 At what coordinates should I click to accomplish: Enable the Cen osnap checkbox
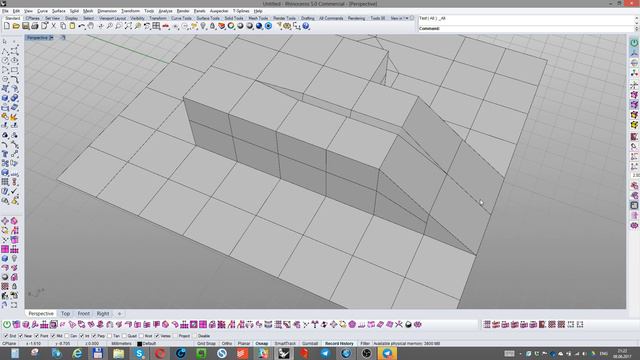pos(67,336)
